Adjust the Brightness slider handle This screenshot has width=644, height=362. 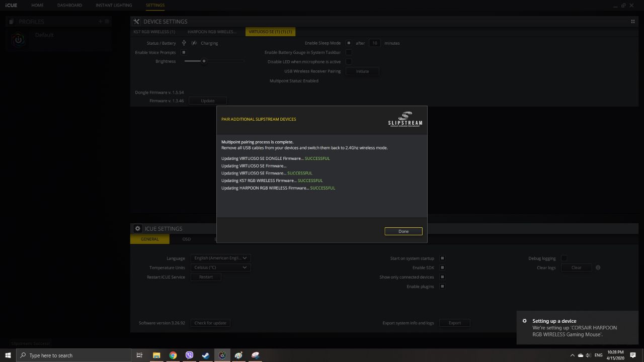click(204, 61)
